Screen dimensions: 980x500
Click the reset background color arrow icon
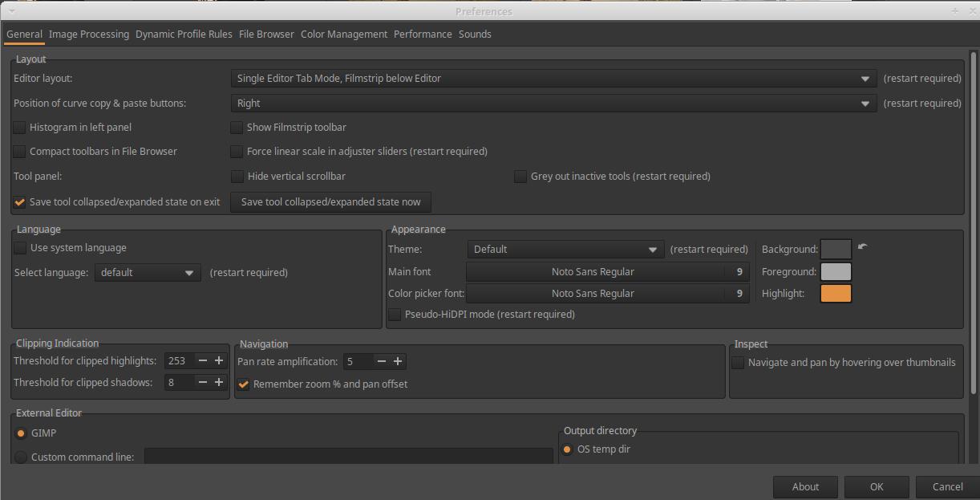pyautogui.click(x=862, y=247)
